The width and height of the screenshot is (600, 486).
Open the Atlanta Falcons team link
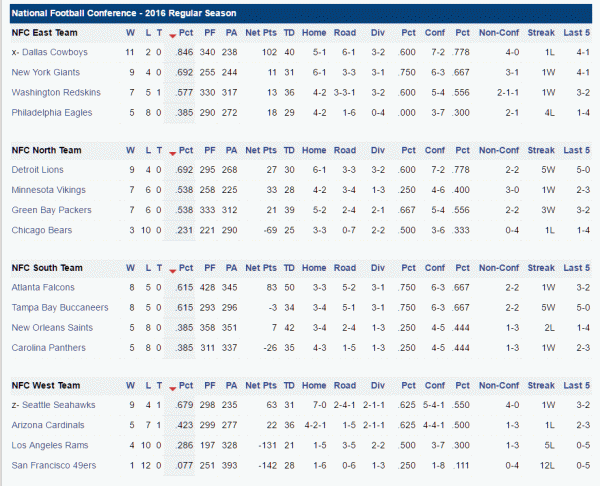[x=43, y=287]
